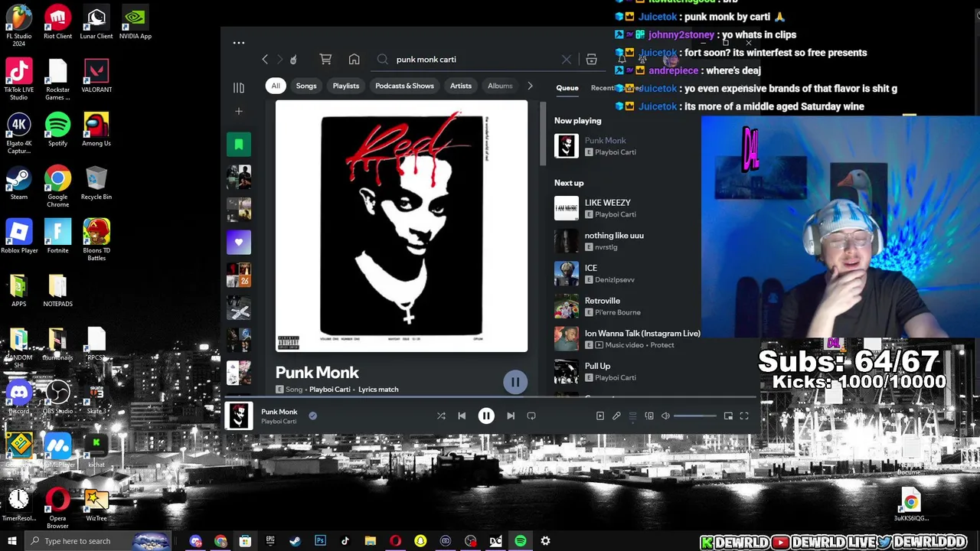980x551 pixels.
Task: Pause playback in the bottom player bar
Action: tap(486, 416)
